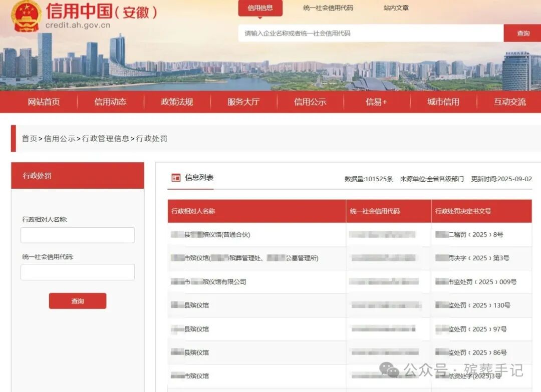Image resolution: width=541 pixels, height=392 pixels.
Task: Open 信易+ navigation item
Action: [376, 102]
